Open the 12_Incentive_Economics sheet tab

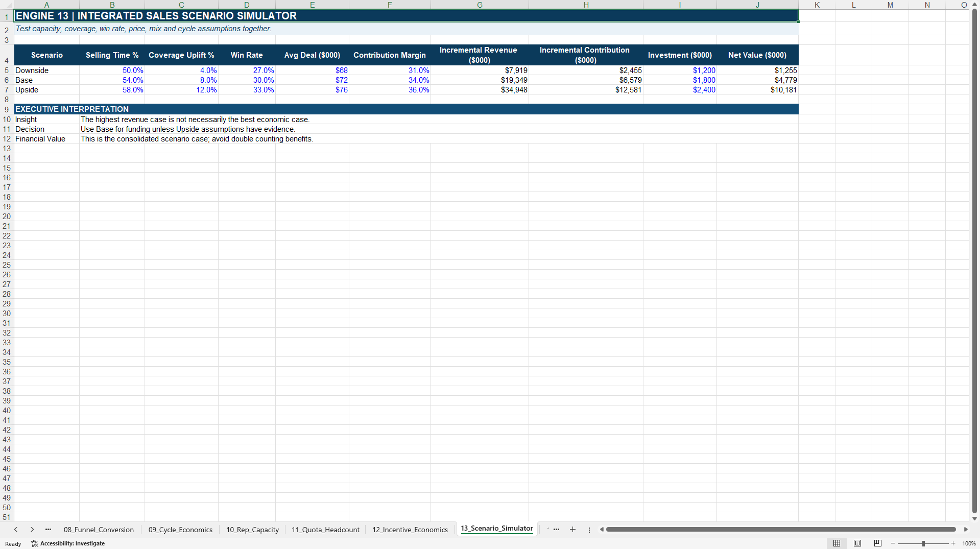(x=410, y=530)
